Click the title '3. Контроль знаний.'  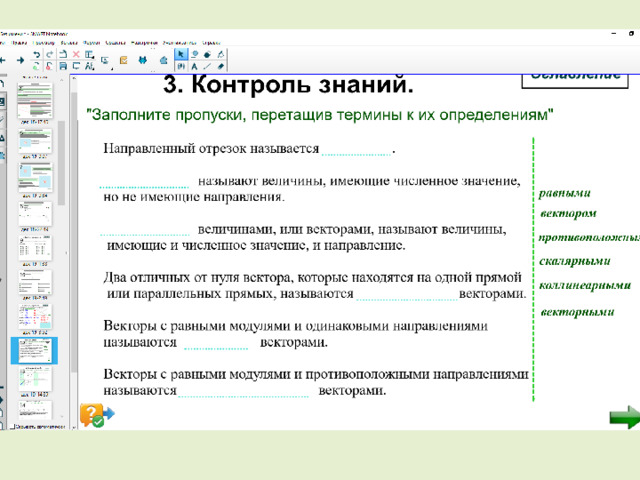point(288,85)
